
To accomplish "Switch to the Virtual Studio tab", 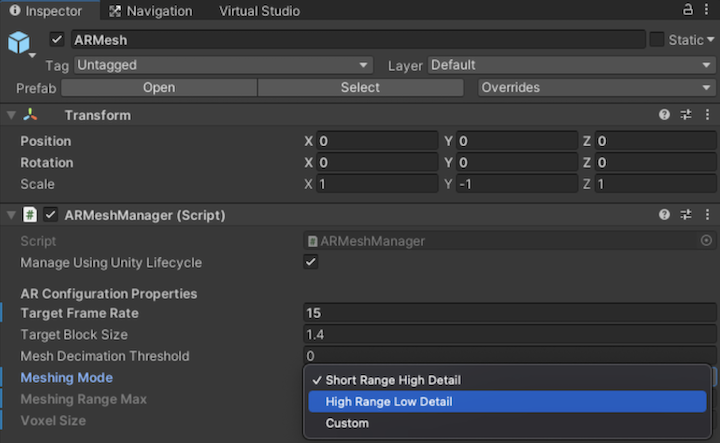I will [259, 11].
